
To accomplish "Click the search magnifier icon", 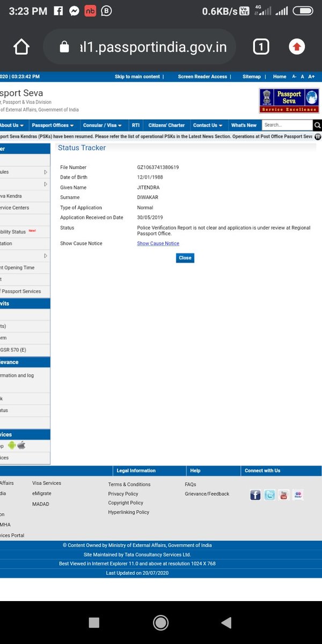I will [317, 126].
